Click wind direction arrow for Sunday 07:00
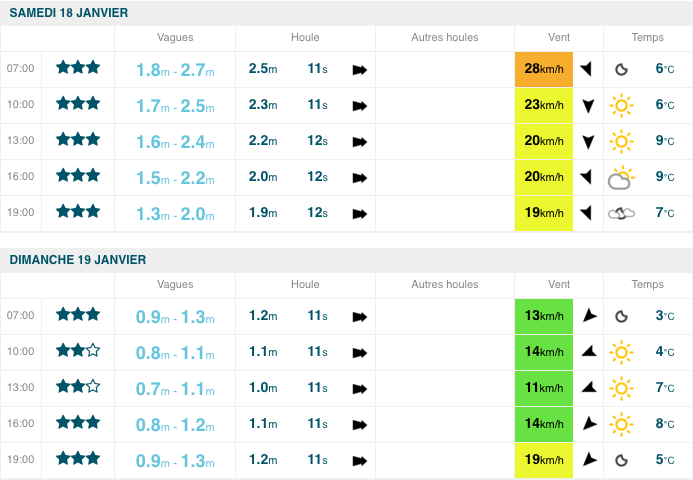This screenshot has width=693, height=480. point(589,315)
